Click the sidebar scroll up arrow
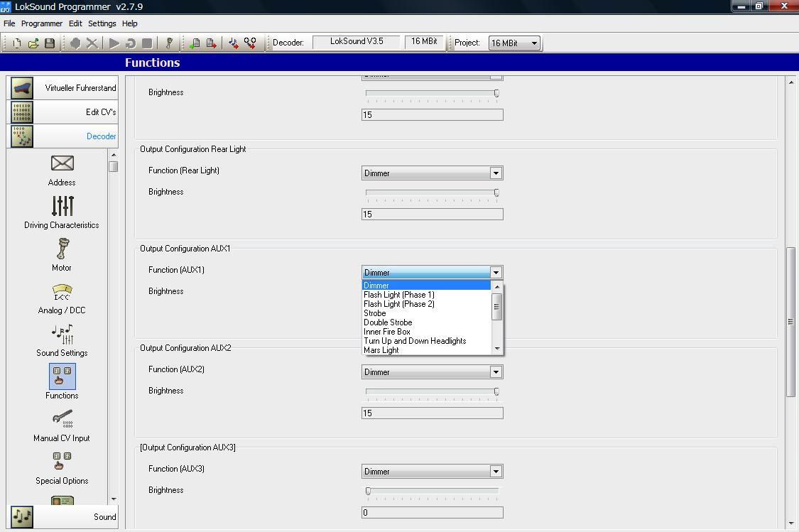The width and height of the screenshot is (799, 532). tap(114, 155)
